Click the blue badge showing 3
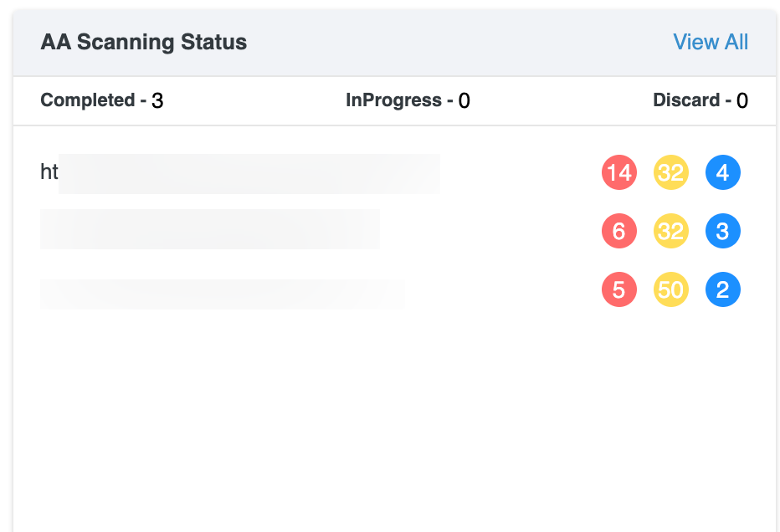Screen dimensions: 780x532 pyautogui.click(x=722, y=231)
